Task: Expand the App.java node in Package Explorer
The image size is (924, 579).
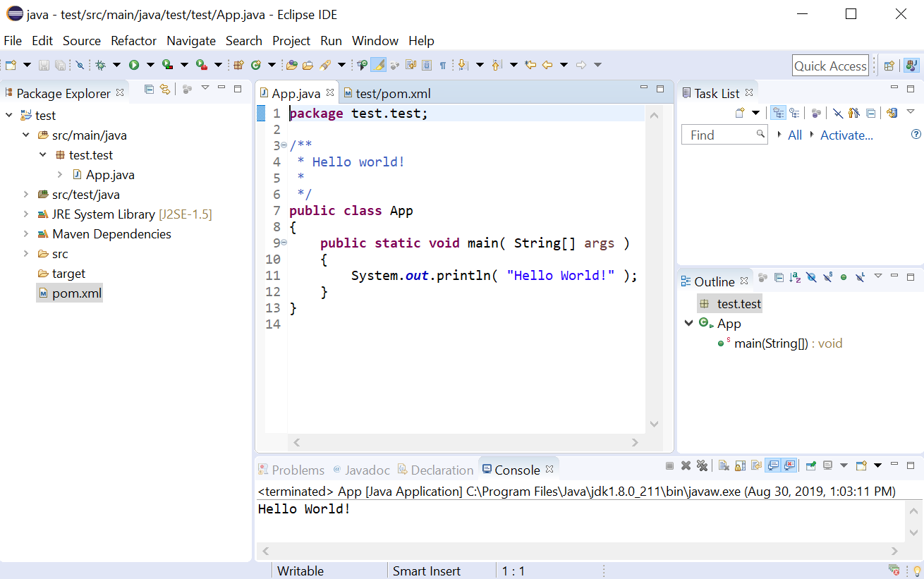Action: point(60,174)
